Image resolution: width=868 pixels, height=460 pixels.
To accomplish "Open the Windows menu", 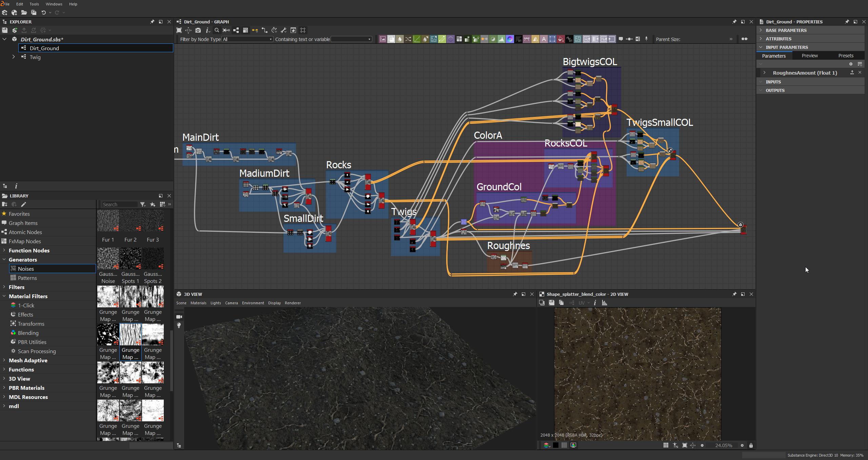I will click(54, 4).
